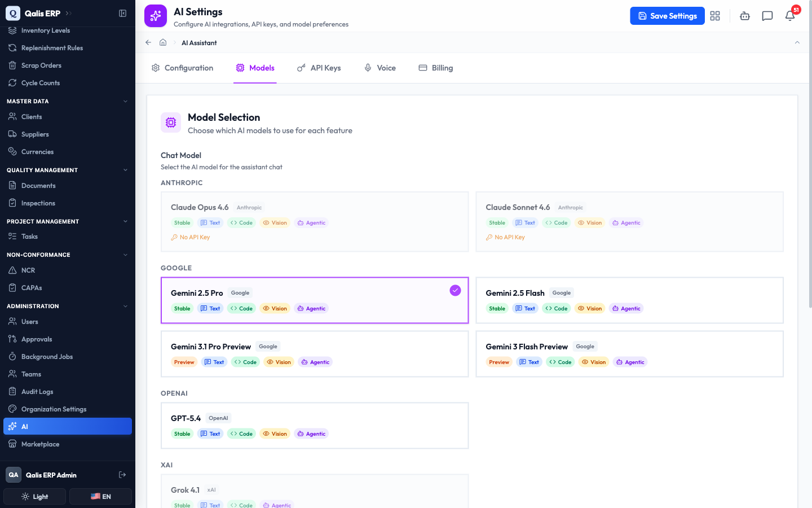Click the page vertical scrollbar
The image size is (812, 508).
tap(810, 155)
